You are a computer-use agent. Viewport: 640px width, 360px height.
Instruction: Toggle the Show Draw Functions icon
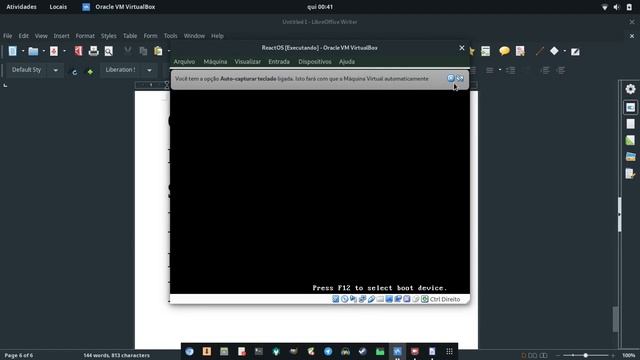coord(575,51)
